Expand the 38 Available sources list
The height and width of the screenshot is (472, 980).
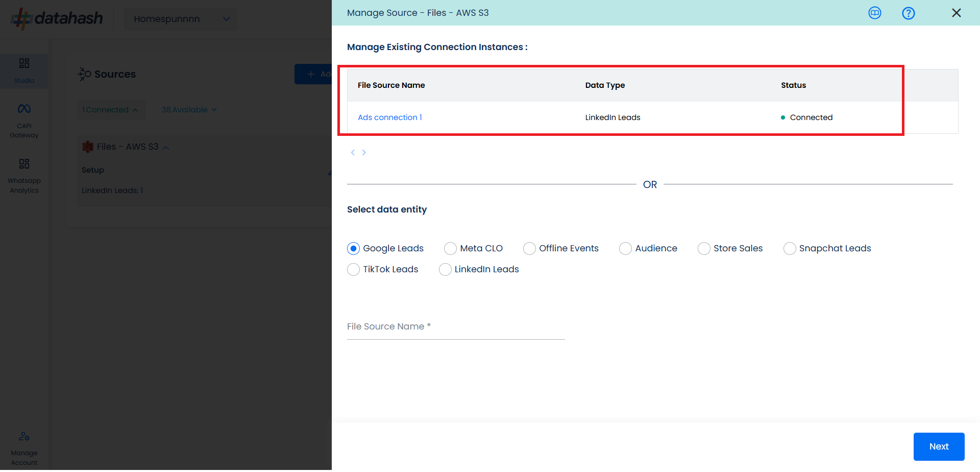(x=189, y=110)
